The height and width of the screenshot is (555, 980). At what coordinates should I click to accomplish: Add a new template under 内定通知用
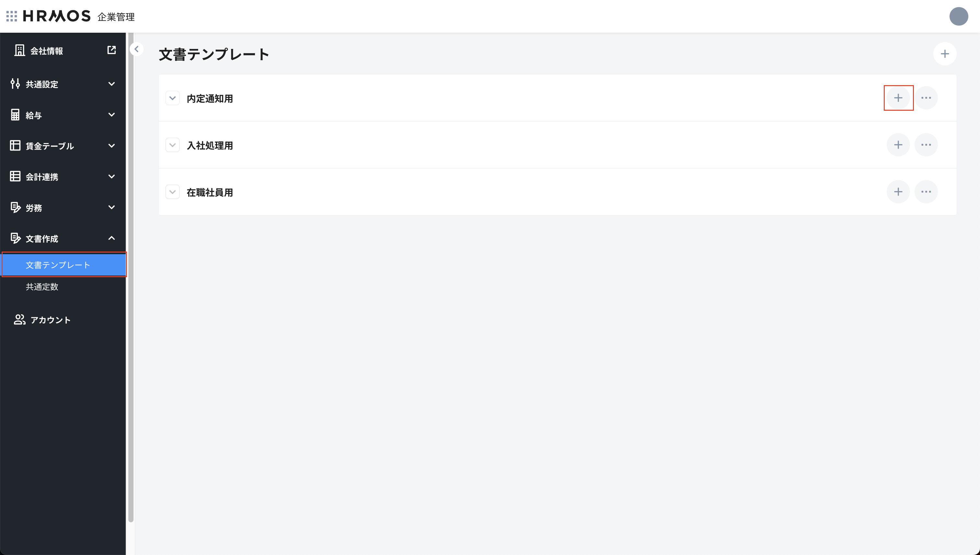899,98
